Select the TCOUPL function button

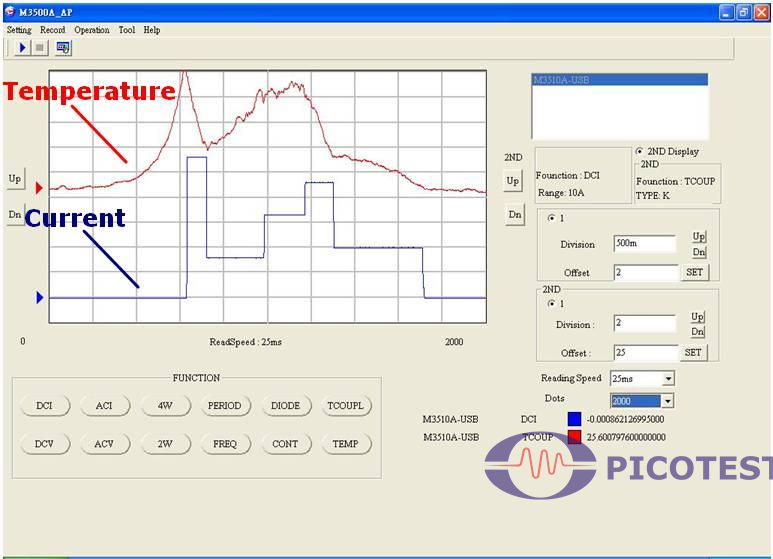click(346, 406)
